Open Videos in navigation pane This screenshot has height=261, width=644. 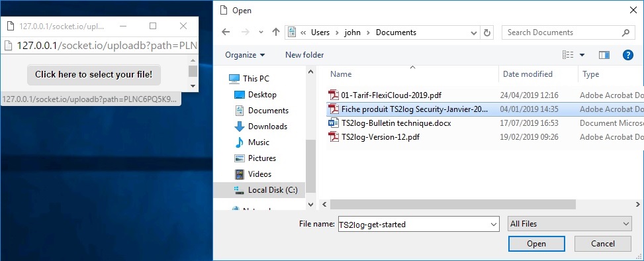259,174
